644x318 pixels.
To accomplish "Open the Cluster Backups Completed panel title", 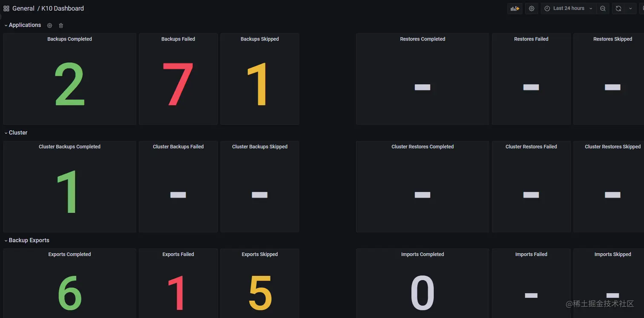I will click(69, 147).
